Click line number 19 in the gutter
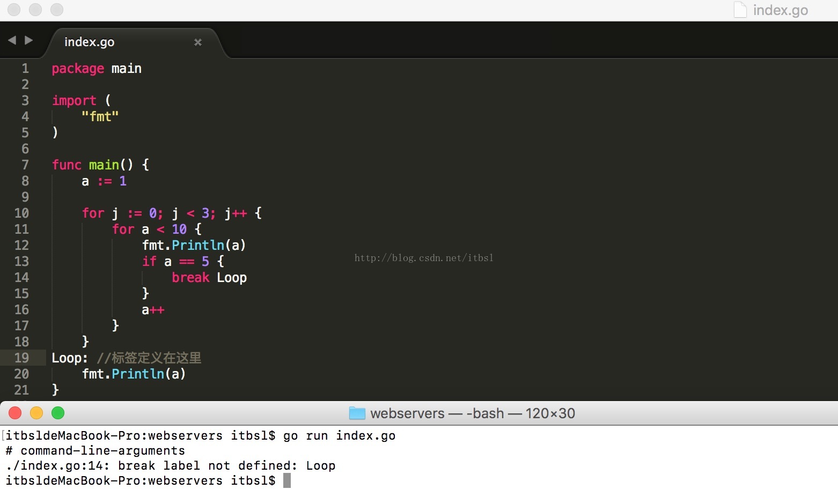The height and width of the screenshot is (504, 838). [21, 358]
